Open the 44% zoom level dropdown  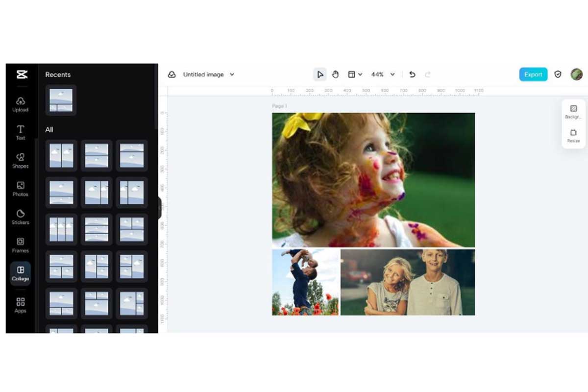(x=383, y=74)
